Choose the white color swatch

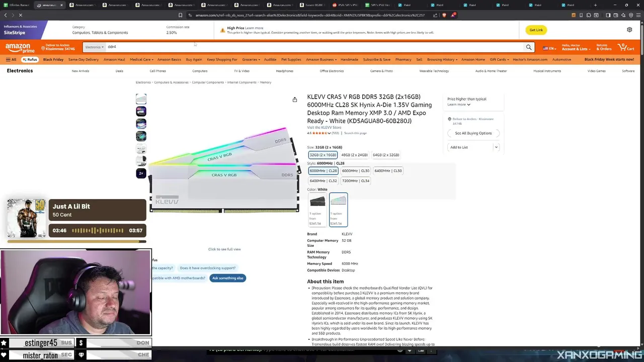coord(338,210)
